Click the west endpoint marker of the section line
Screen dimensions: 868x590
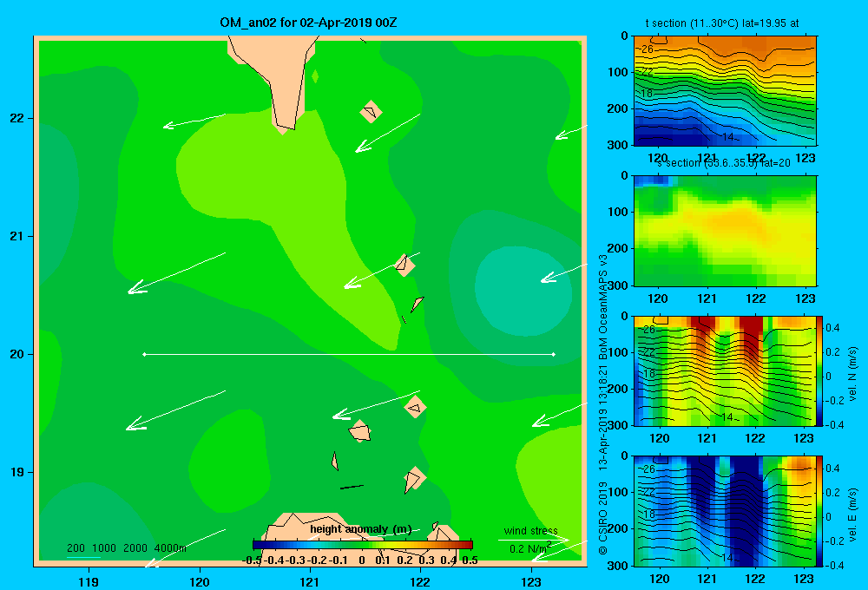(x=144, y=354)
